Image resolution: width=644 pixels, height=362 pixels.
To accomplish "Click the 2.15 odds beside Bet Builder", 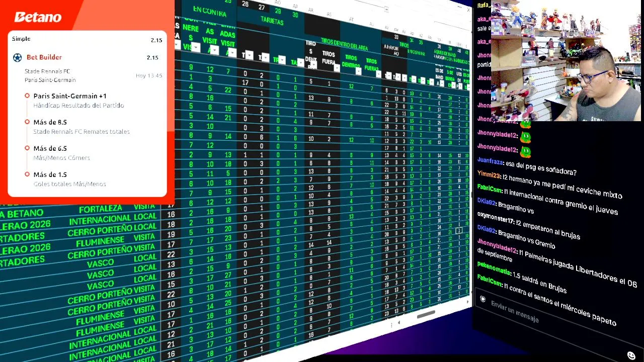I will pyautogui.click(x=152, y=58).
